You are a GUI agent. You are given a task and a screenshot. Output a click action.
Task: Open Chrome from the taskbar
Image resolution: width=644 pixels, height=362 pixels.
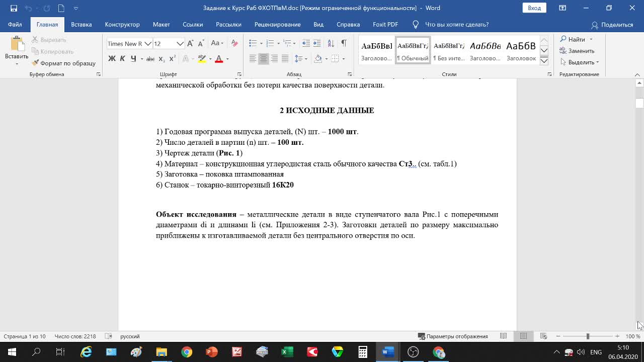[x=187, y=352]
